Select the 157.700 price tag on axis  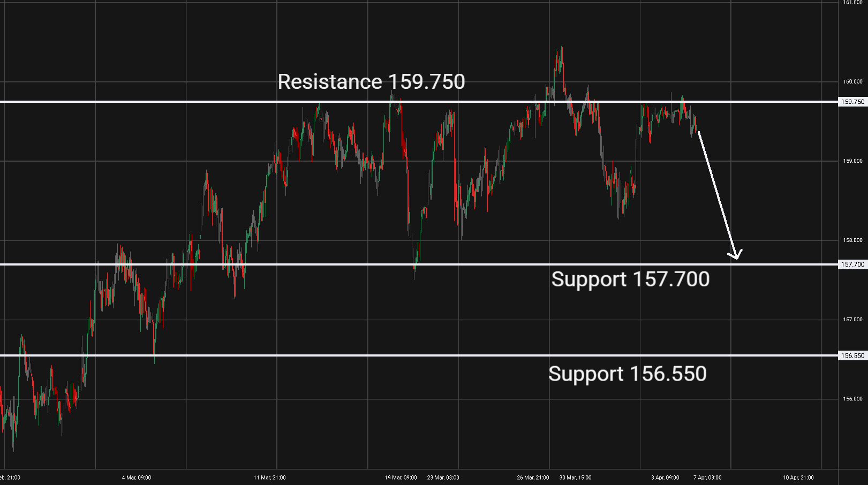point(852,264)
